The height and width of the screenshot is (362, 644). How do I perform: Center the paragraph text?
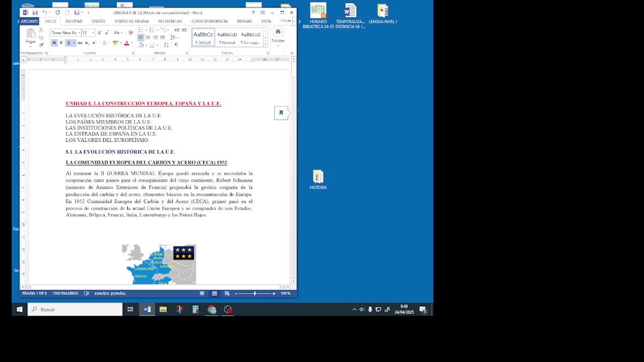click(x=148, y=38)
